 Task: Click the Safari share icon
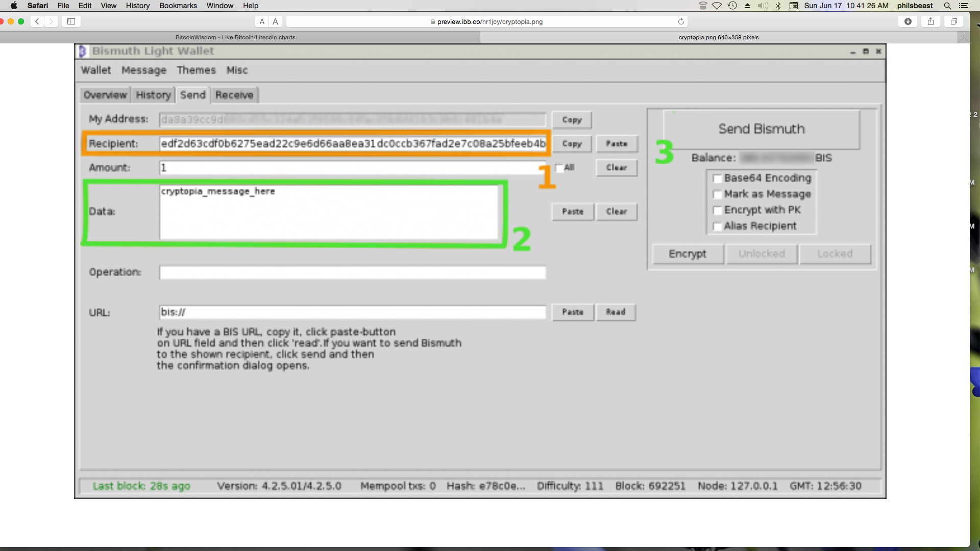[x=931, y=21]
